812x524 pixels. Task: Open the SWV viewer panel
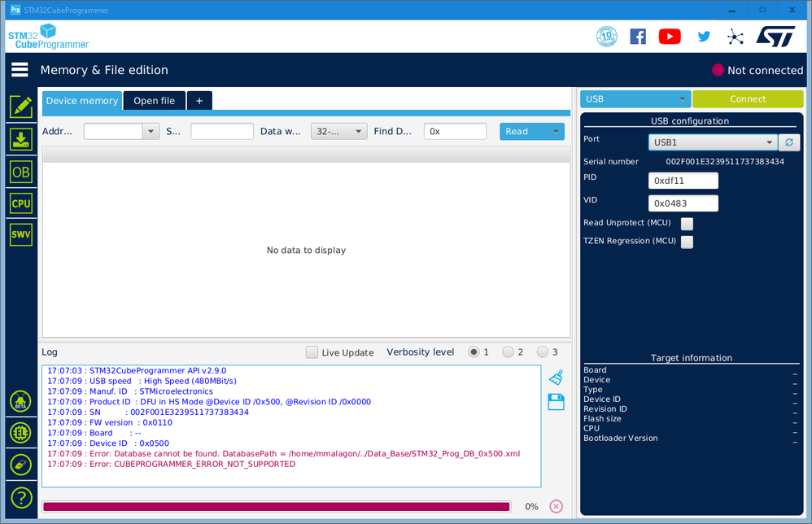point(20,234)
